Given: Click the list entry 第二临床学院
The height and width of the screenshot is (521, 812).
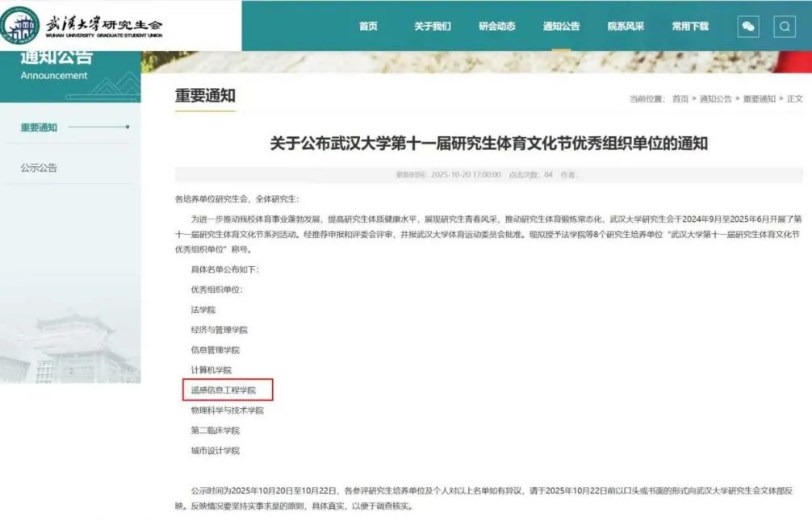Looking at the screenshot, I should [215, 431].
